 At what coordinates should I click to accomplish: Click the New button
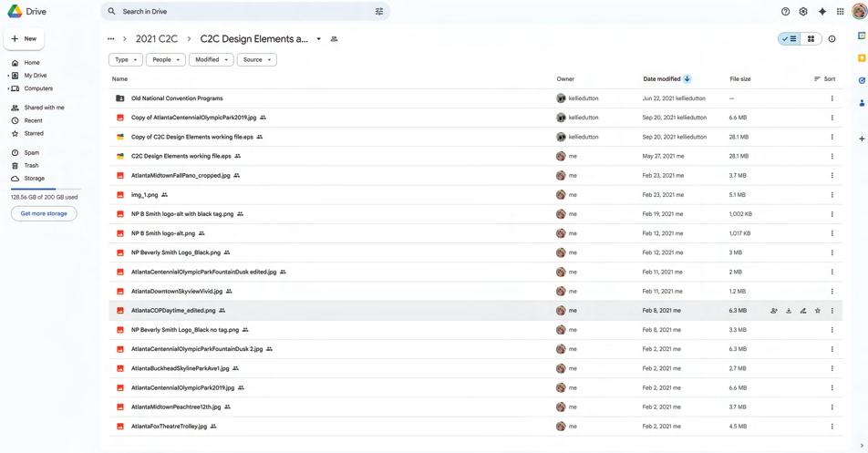click(25, 38)
